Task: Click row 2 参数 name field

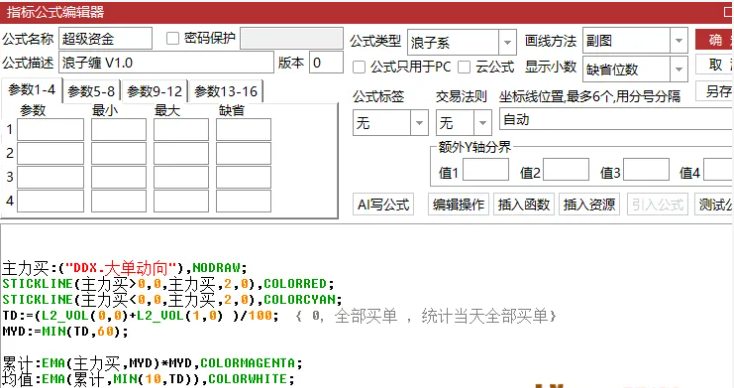Action: pos(51,154)
